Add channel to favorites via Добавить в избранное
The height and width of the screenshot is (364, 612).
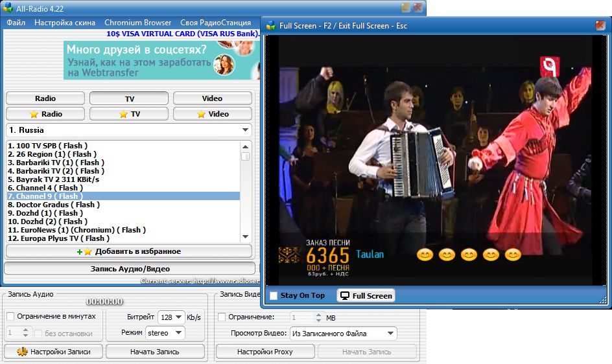click(x=129, y=251)
